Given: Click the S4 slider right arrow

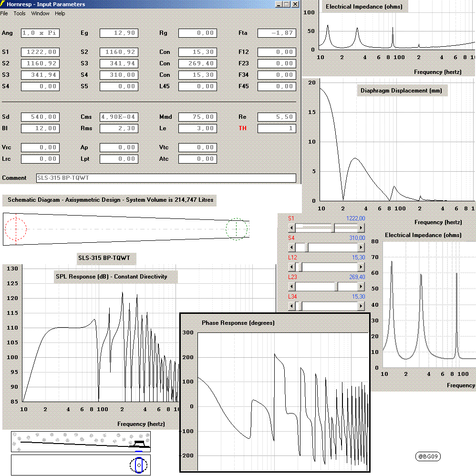Looking at the screenshot, I should click(x=361, y=248).
